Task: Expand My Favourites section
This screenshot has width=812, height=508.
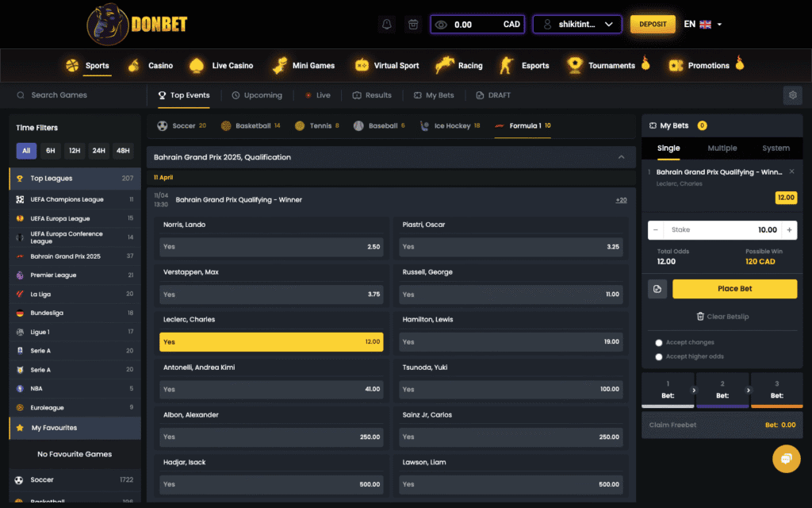Action: (x=75, y=428)
